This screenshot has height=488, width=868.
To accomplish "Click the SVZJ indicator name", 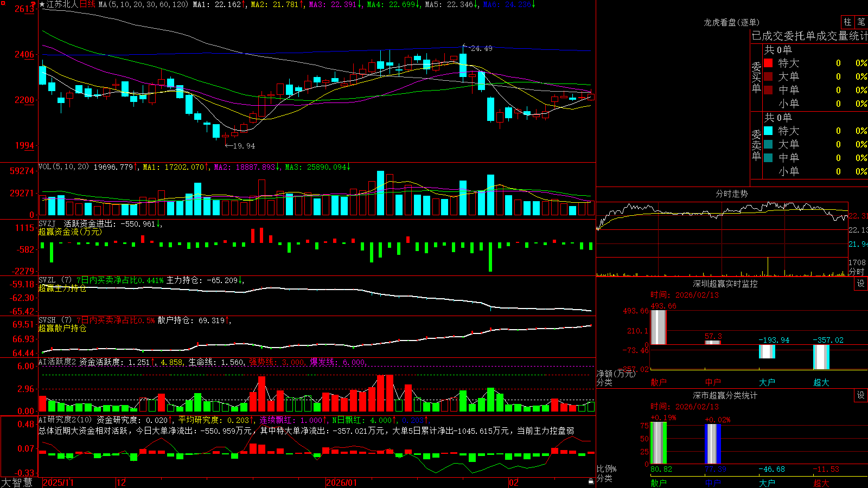I will tap(47, 223).
